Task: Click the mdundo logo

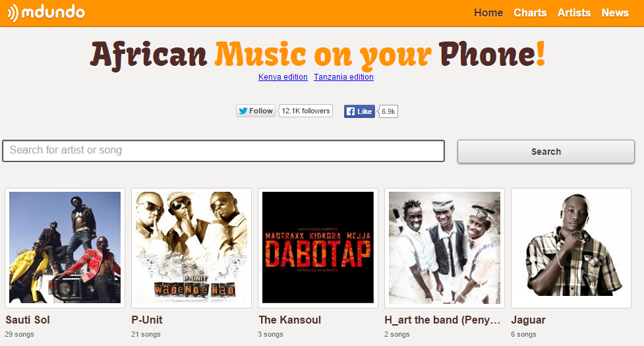Action: click(46, 13)
